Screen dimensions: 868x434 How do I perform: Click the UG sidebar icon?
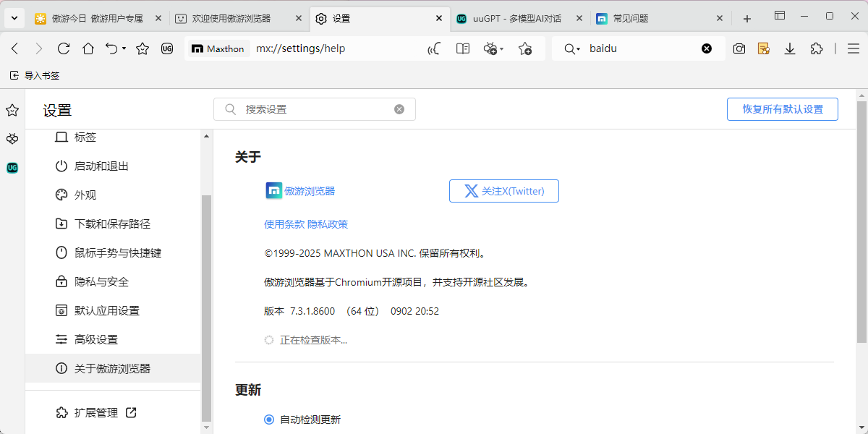(x=12, y=167)
